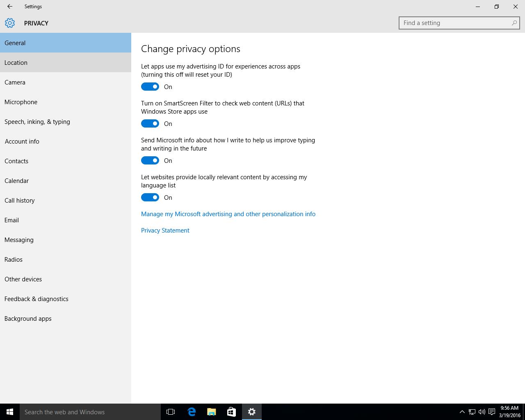Disable the SmartScreen Filter toggle
The width and height of the screenshot is (525, 420).
[x=150, y=123]
